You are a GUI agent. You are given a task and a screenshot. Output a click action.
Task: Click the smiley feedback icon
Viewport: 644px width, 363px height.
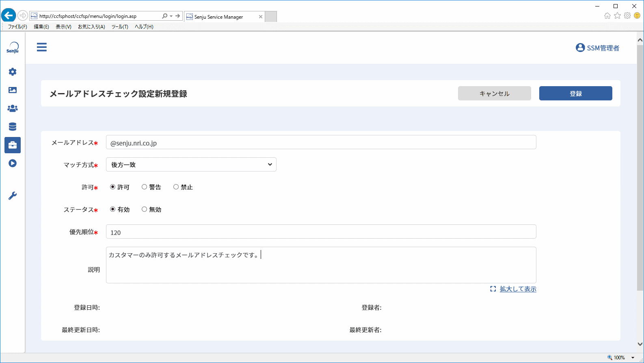pyautogui.click(x=637, y=16)
